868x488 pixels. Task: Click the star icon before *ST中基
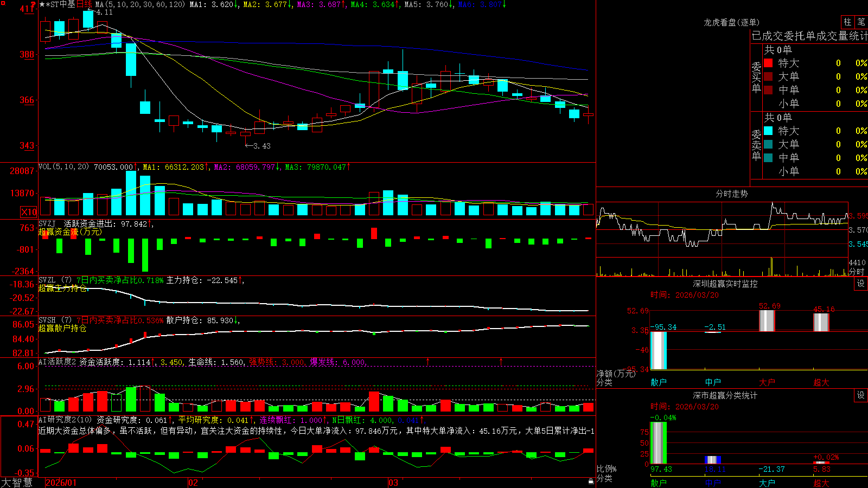point(42,4)
